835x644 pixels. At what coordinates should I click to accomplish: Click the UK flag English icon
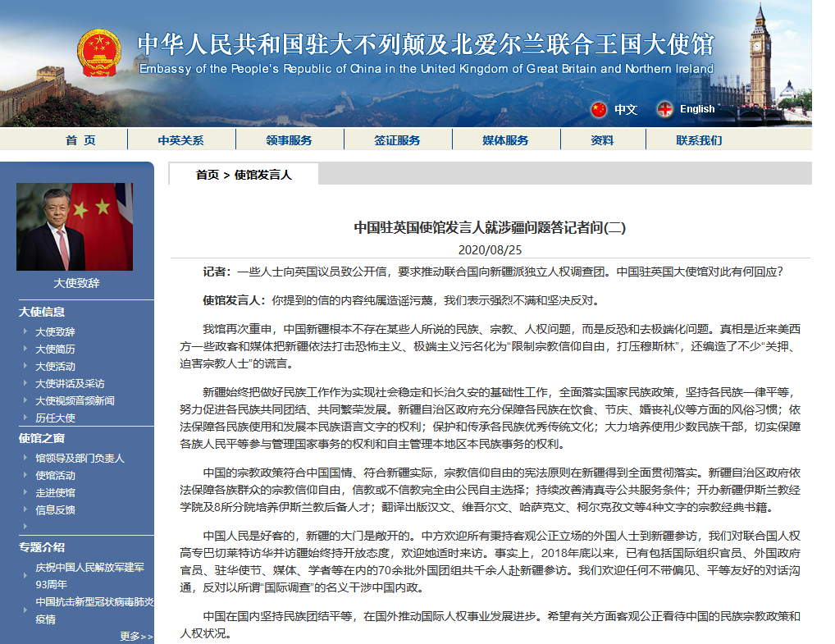(x=664, y=109)
